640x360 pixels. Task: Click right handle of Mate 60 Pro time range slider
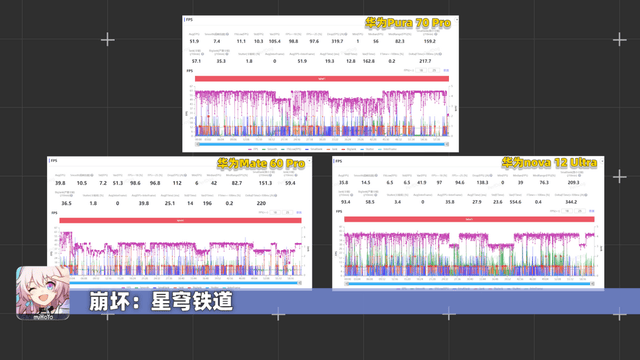(300, 283)
